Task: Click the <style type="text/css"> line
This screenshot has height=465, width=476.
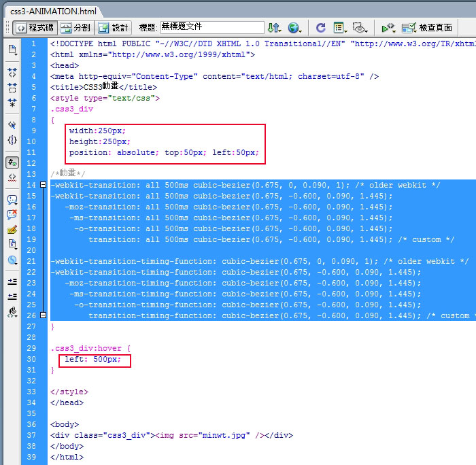Action: 105,98
